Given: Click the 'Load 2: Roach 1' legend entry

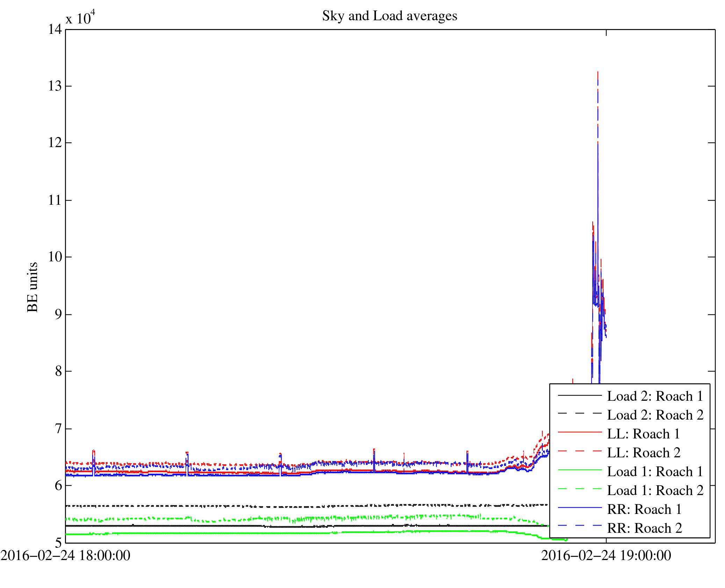Looking at the screenshot, I should pyautogui.click(x=655, y=396).
